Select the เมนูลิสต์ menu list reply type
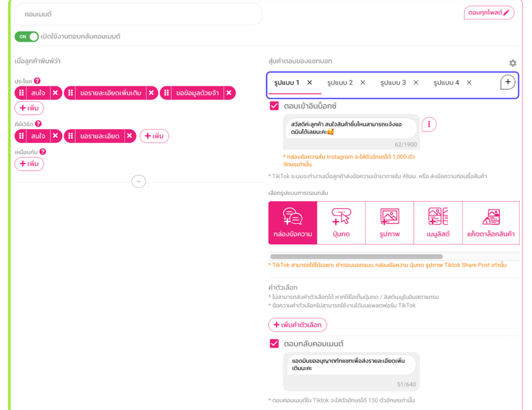 (x=437, y=223)
